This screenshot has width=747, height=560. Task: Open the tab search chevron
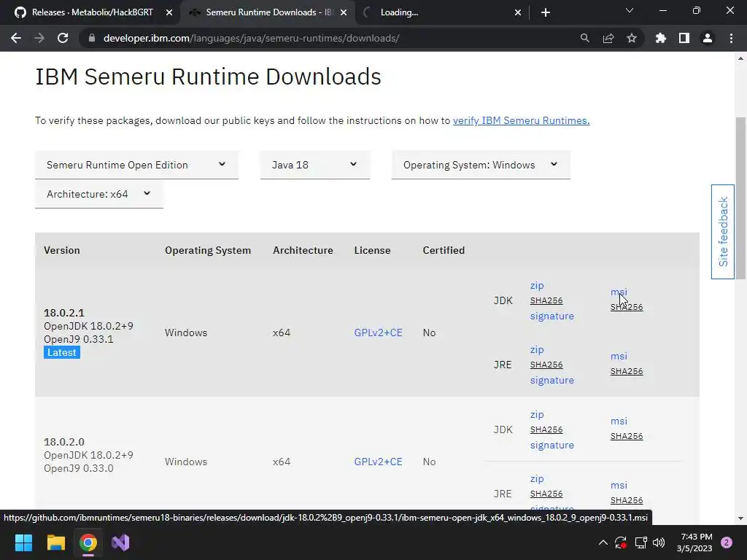[x=630, y=10]
